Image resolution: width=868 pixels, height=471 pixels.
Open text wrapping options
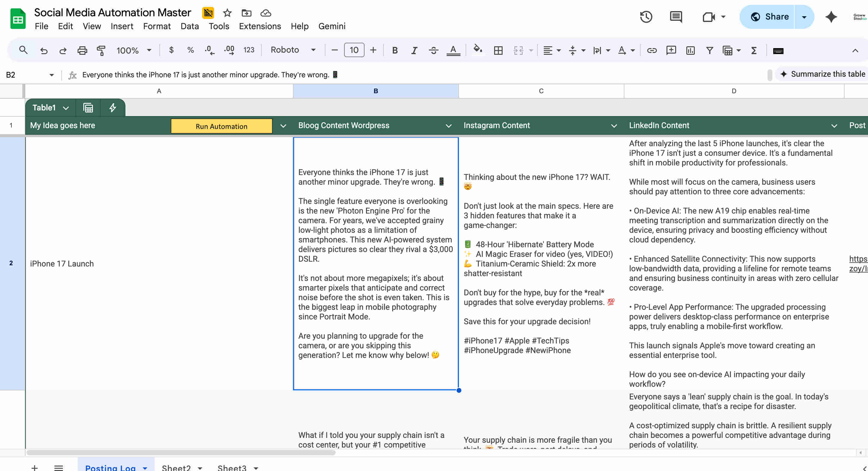602,51
